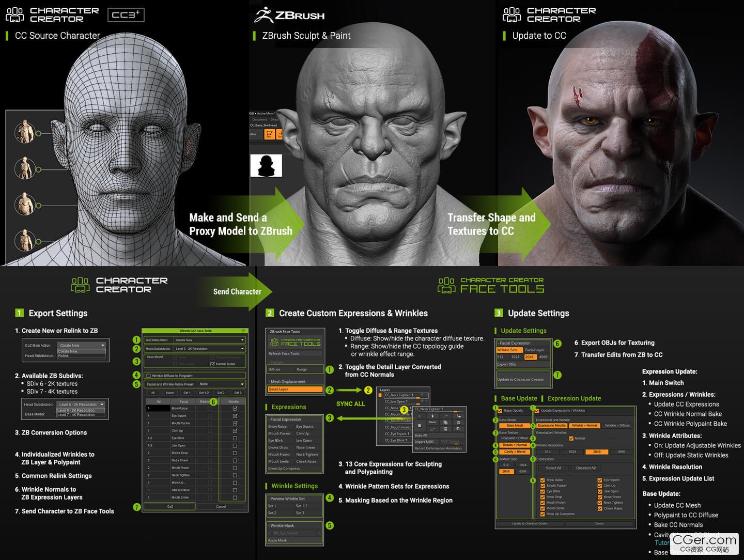This screenshot has width=744, height=560.
Task: Click the Deselect All button under Expressions
Action: pos(586,468)
